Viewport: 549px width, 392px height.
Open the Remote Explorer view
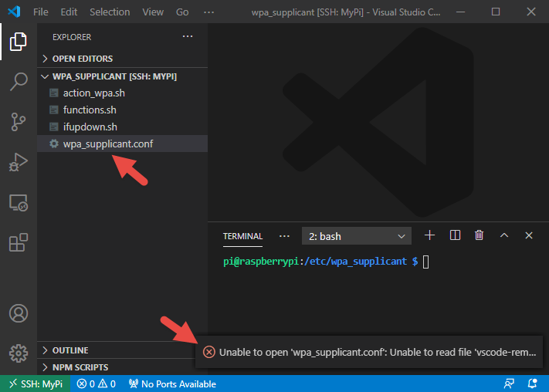pos(19,203)
